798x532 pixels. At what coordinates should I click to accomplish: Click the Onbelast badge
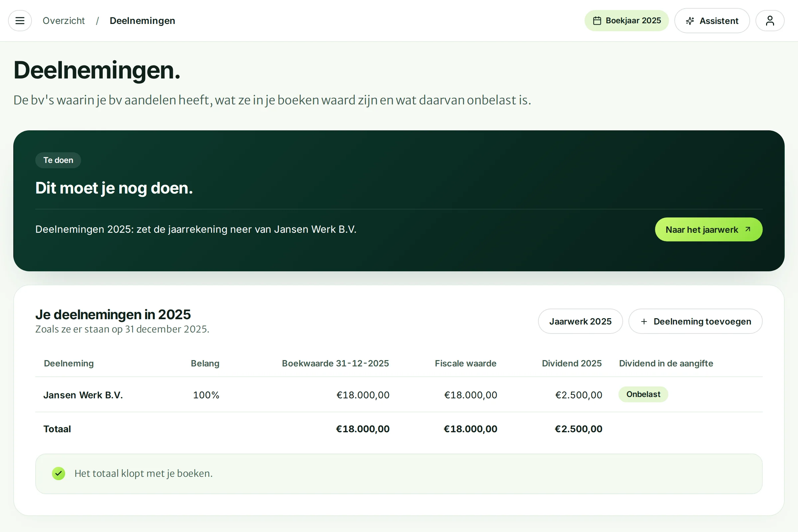coord(643,394)
